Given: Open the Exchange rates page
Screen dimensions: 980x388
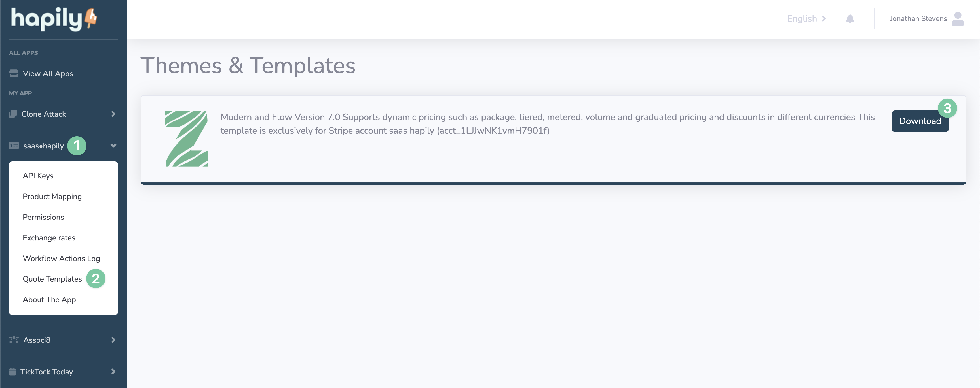Looking at the screenshot, I should (x=49, y=238).
